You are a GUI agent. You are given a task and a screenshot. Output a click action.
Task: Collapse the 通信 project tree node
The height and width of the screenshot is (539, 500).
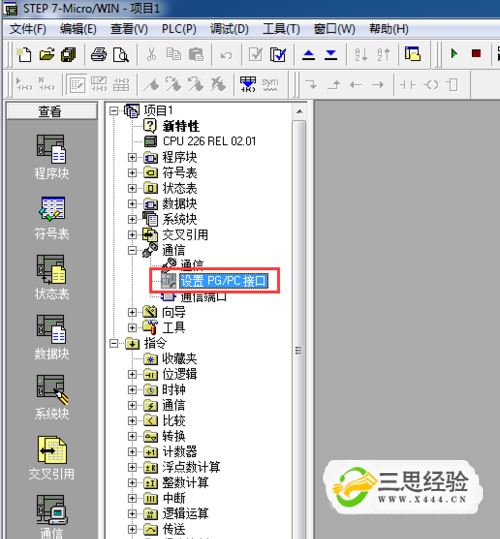click(132, 250)
